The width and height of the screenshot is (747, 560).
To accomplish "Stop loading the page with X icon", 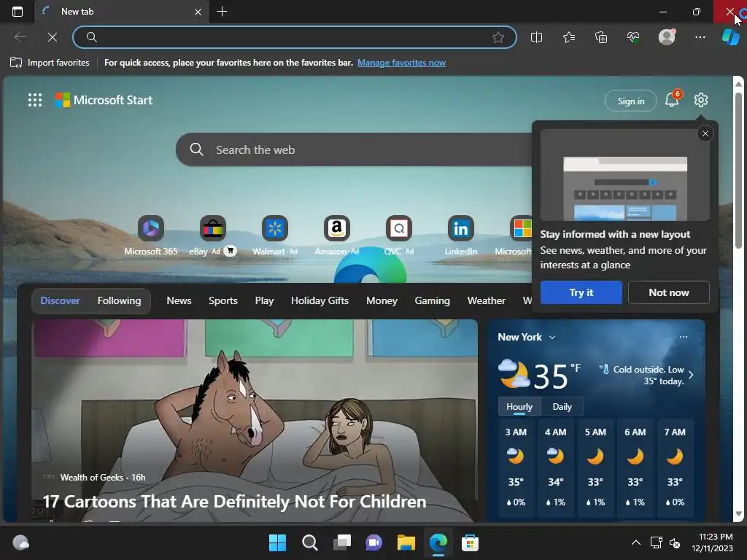I will (53, 37).
